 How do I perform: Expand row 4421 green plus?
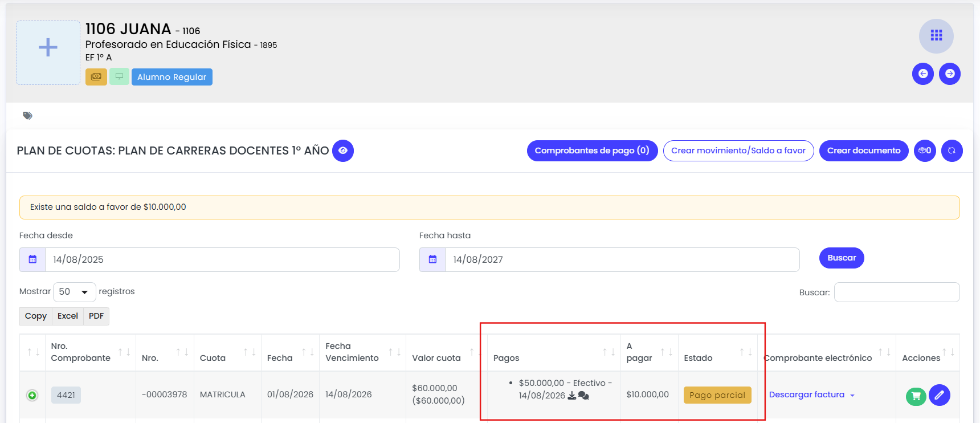point(32,395)
